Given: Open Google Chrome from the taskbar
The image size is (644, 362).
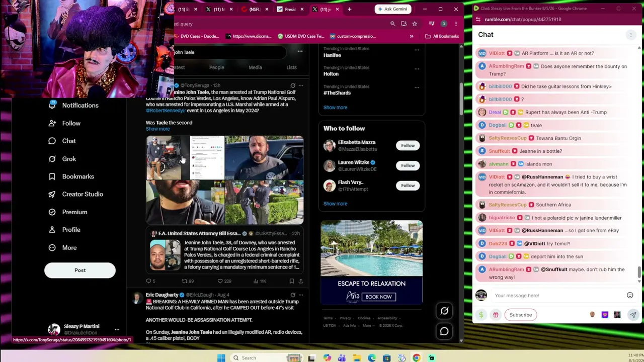Looking at the screenshot, I should [417, 358].
